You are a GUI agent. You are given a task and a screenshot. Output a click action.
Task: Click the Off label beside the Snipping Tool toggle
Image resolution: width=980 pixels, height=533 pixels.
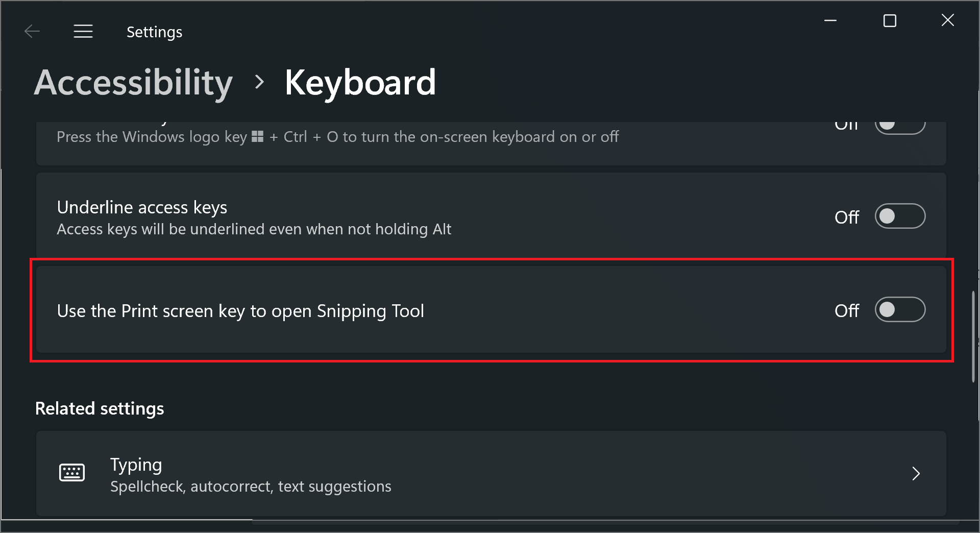pos(847,310)
